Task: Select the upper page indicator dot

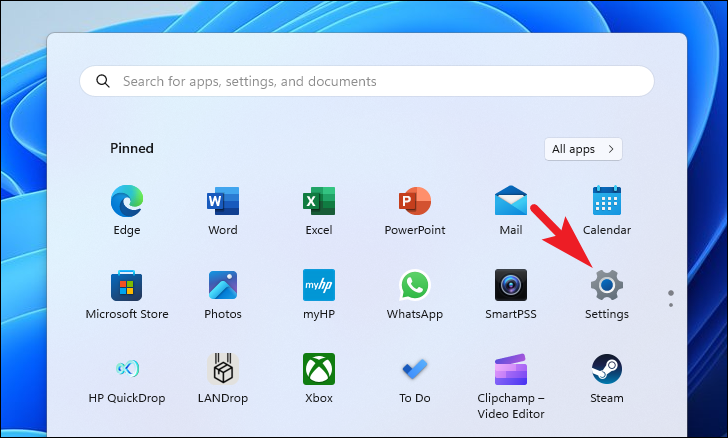Action: (x=671, y=293)
